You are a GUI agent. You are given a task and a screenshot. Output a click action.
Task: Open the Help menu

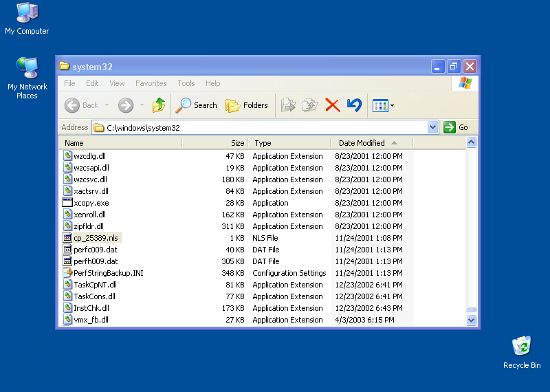(x=213, y=83)
